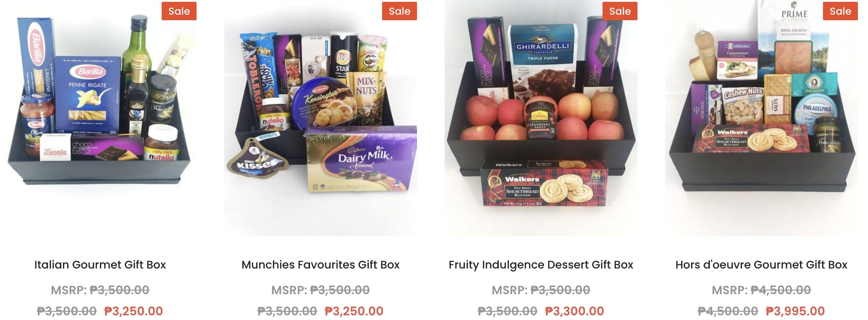
Task: Click the Sale badge on Hors d'oeuvre box
Action: tap(840, 11)
